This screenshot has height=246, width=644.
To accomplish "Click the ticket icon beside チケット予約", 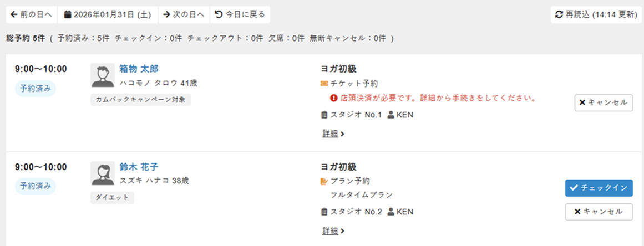I will 324,84.
